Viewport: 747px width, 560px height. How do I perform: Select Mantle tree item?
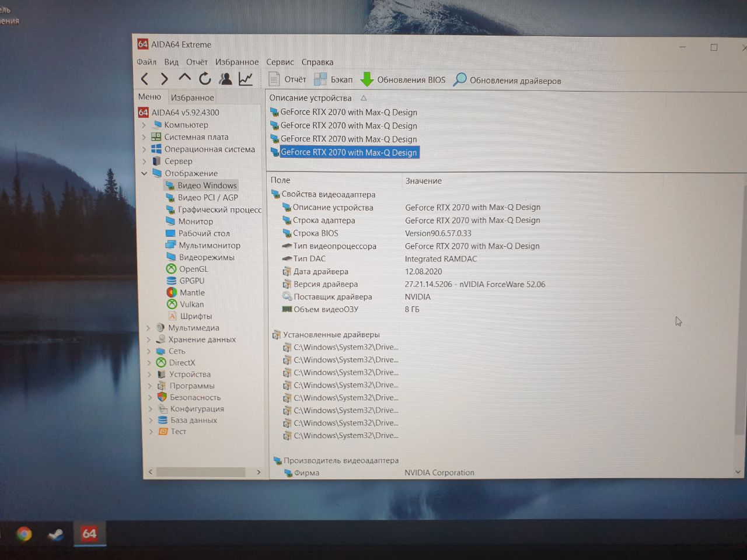pyautogui.click(x=186, y=292)
